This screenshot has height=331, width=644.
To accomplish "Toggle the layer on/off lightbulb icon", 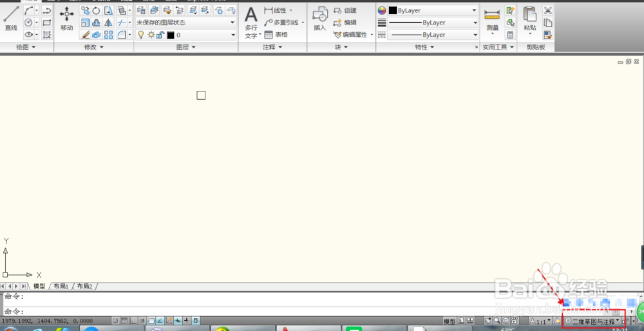I will click(x=141, y=35).
